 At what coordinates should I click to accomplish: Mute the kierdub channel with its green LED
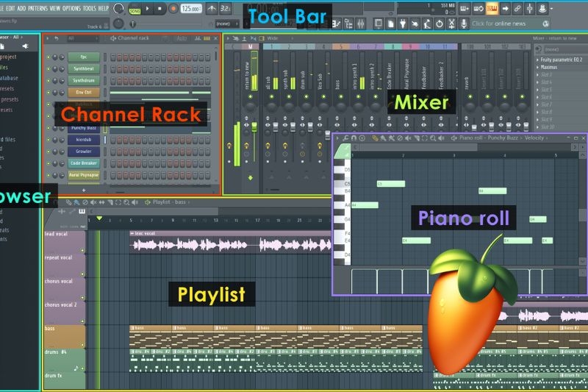49,140
